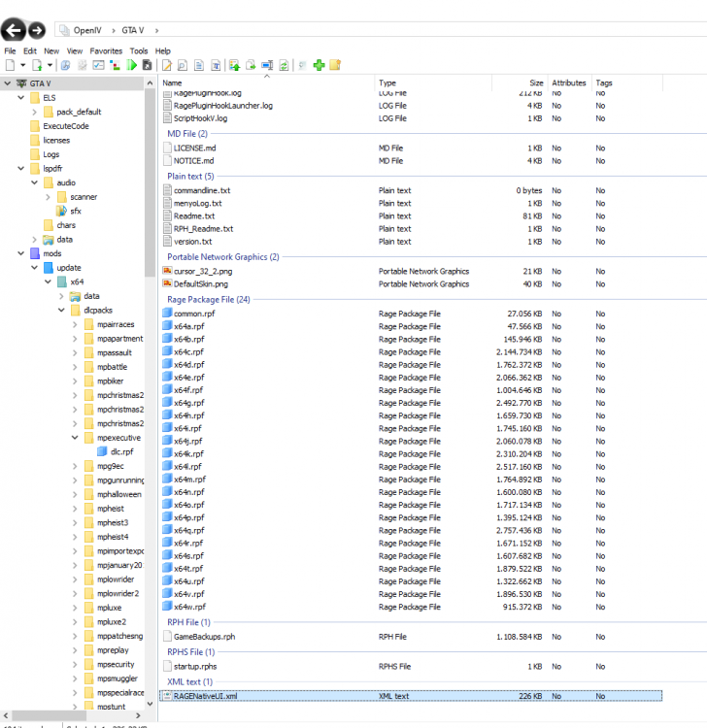Sort by the Tags column header

coord(627,83)
